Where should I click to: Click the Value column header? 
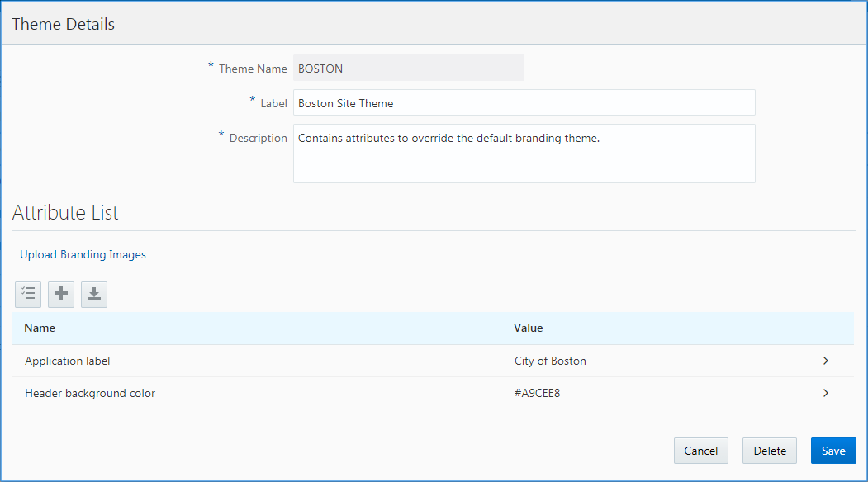coord(528,328)
